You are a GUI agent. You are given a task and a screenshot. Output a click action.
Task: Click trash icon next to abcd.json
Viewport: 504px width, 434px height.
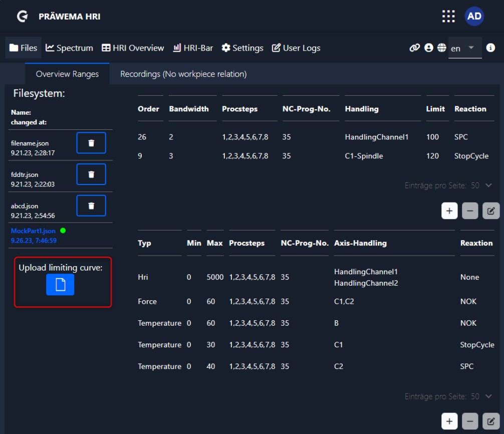pyautogui.click(x=91, y=205)
